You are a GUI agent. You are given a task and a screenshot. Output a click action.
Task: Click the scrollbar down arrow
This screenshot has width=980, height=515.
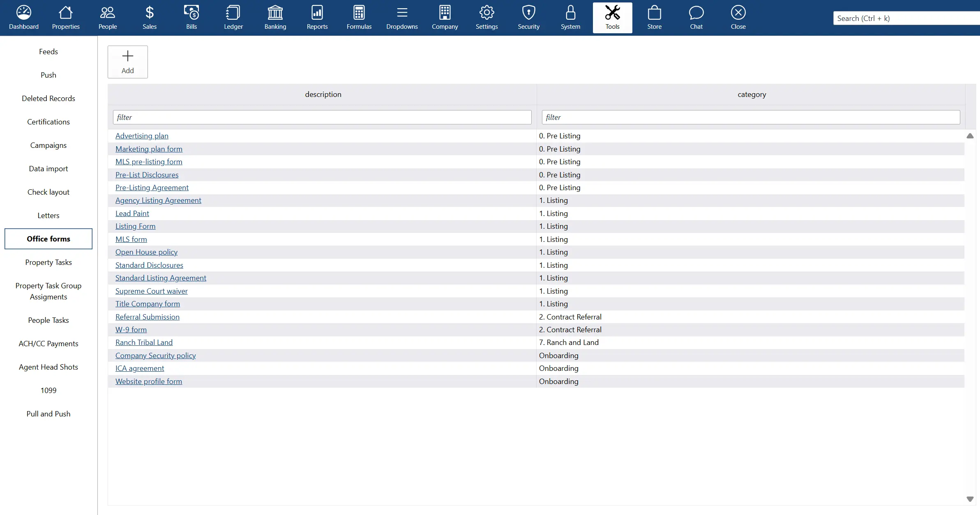click(970, 499)
